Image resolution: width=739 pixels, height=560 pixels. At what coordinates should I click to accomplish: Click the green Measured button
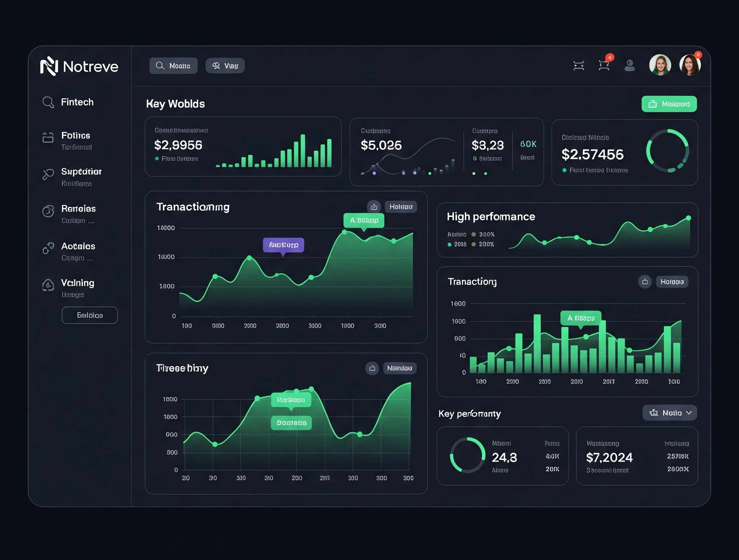click(x=669, y=104)
